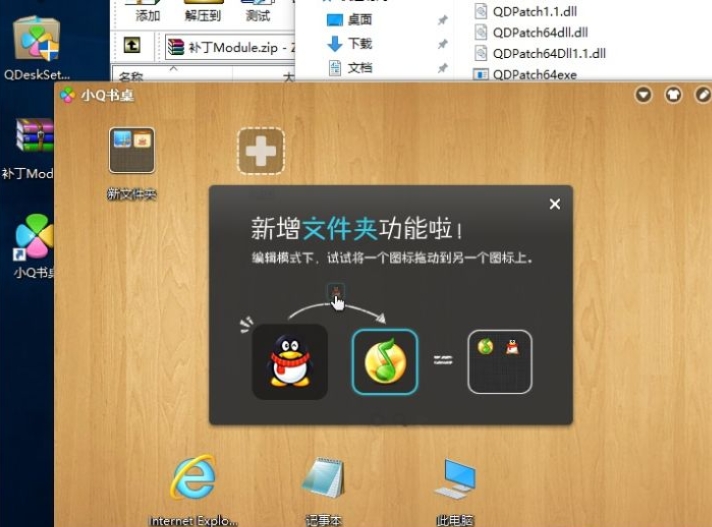
Task: Click the QQ penguin illustration in popup
Action: coord(290,362)
